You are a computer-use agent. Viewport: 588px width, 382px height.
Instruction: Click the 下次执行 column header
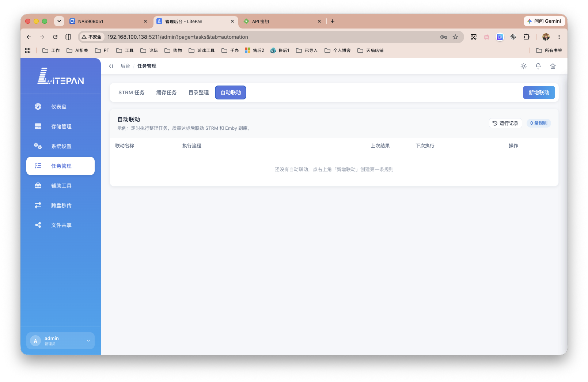click(425, 145)
